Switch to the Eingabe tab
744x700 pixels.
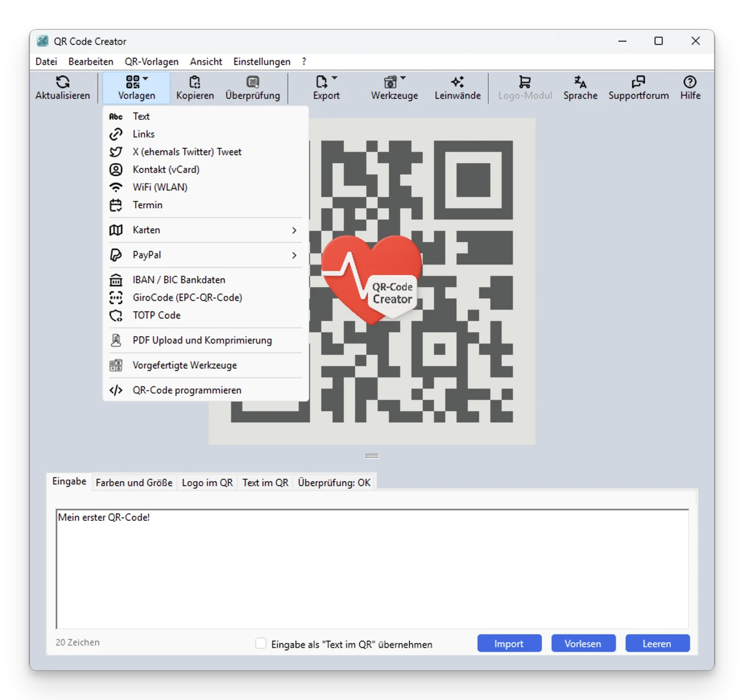[69, 482]
